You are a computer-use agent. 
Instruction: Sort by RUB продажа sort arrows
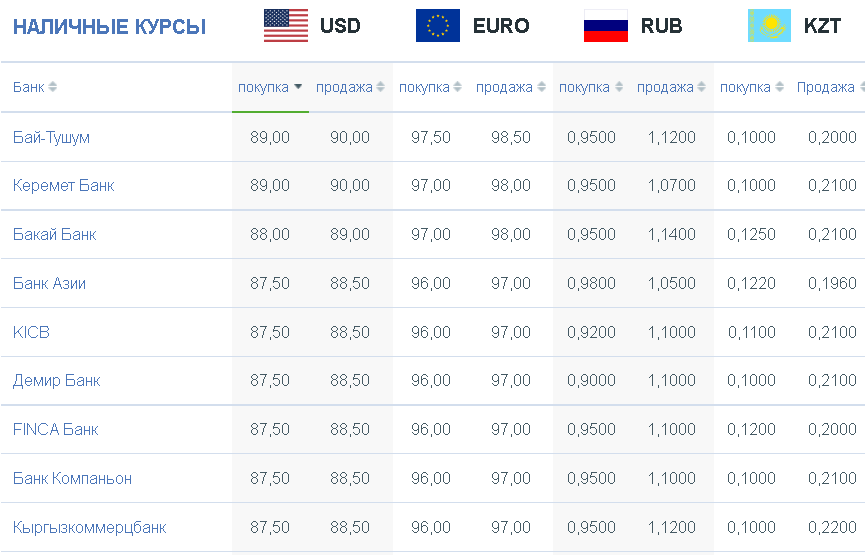pos(701,87)
